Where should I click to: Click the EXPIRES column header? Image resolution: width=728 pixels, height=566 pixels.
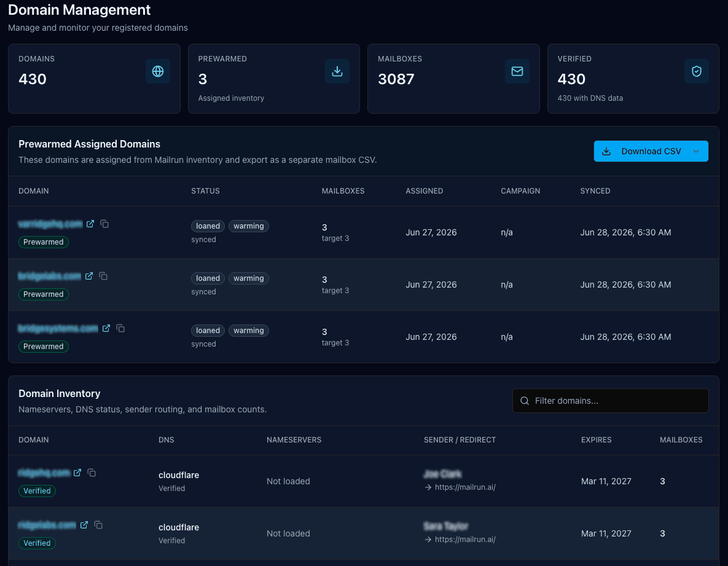tap(596, 439)
